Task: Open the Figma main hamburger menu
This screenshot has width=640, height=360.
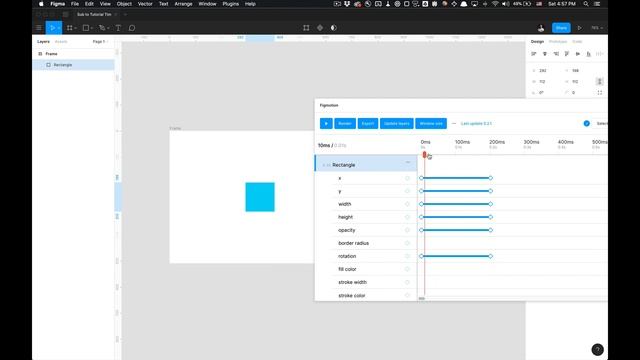Action: (39, 28)
